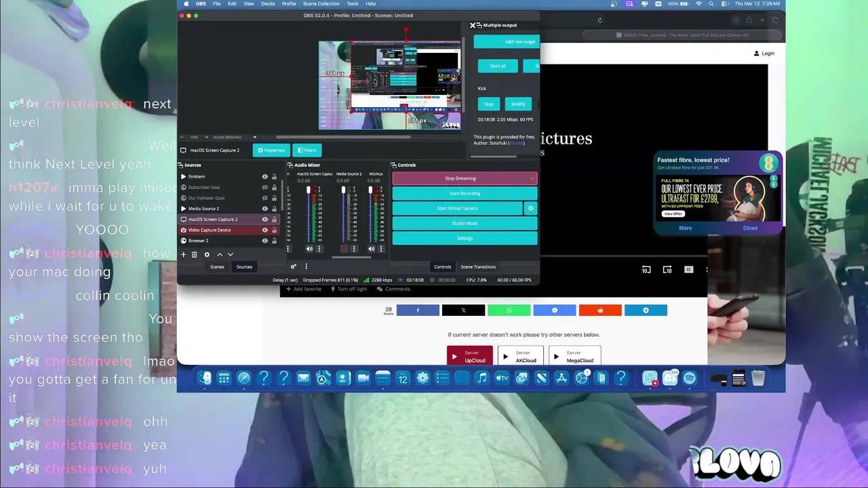This screenshot has height=488, width=868.
Task: Show the Our Follower Goal source
Action: pos(264,198)
